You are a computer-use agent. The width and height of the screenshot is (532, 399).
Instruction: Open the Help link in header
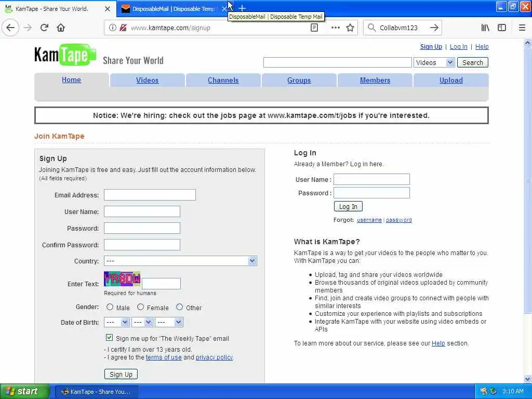click(482, 46)
